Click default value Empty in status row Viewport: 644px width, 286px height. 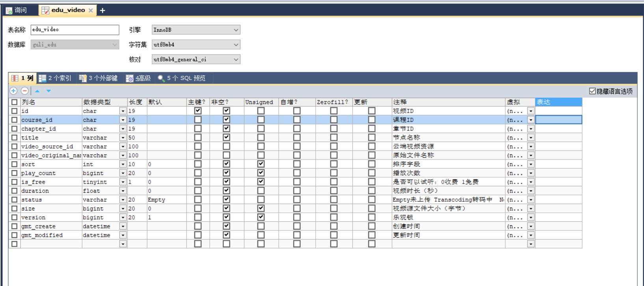(x=167, y=200)
